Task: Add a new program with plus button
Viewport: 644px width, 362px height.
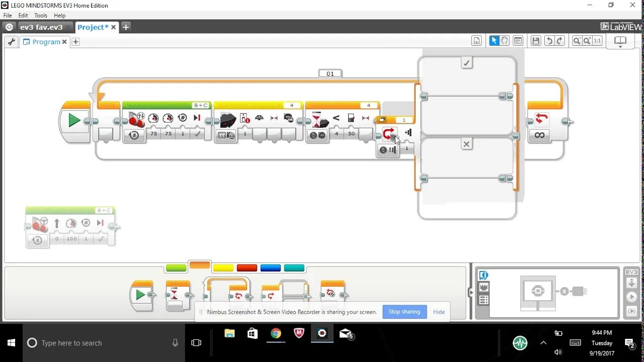Action: 75,42
